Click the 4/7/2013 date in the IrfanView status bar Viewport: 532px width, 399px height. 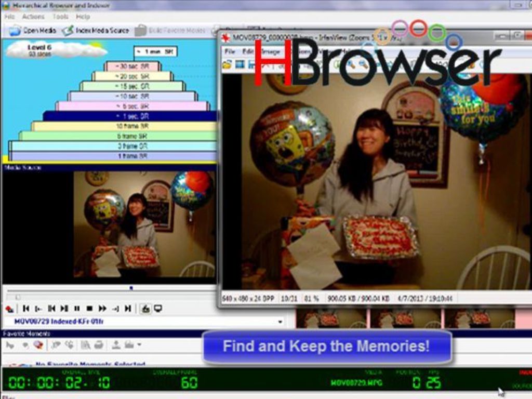point(425,299)
